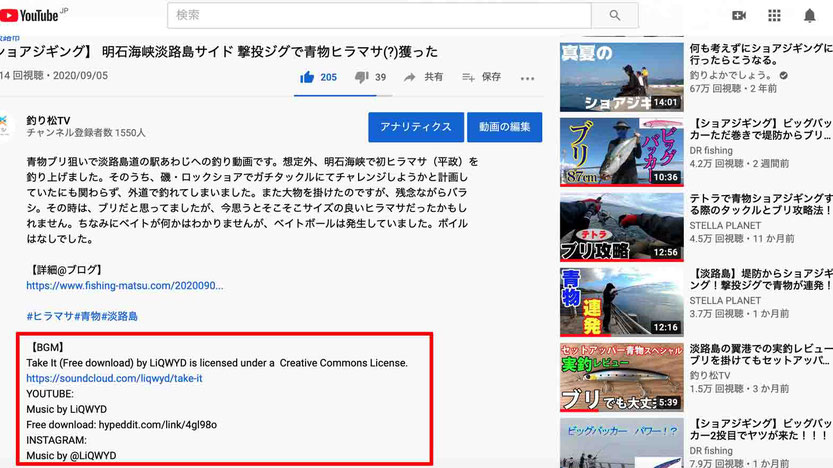Open the 真夏のショアジギ 14:01 thumbnail
This screenshot has height=468, width=833.
(x=622, y=77)
